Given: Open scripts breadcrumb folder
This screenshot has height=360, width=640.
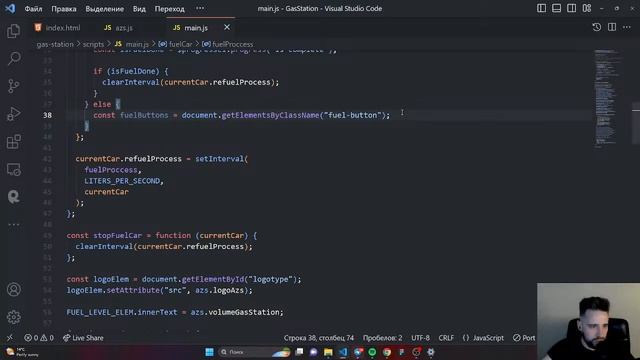Looking at the screenshot, I should click(x=93, y=44).
